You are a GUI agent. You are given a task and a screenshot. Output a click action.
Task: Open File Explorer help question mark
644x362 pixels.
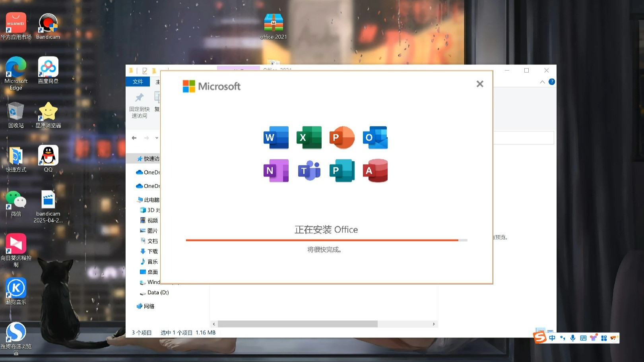pyautogui.click(x=552, y=82)
